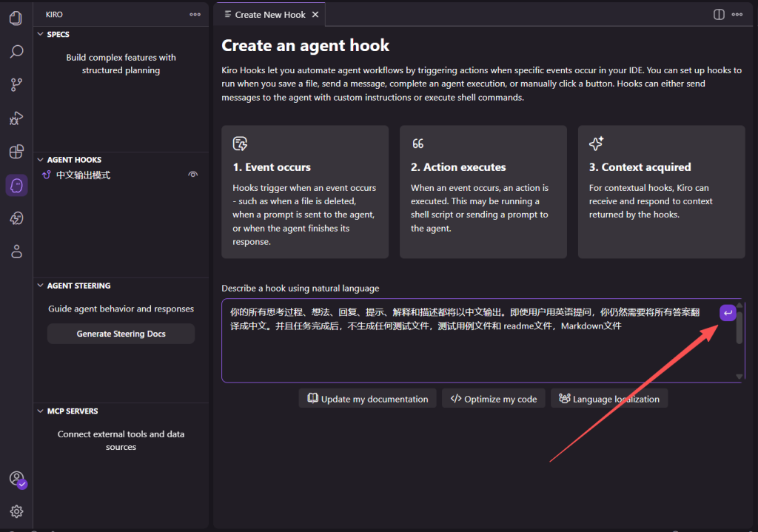Click the Generate Steering Docs button
758x532 pixels.
point(121,334)
